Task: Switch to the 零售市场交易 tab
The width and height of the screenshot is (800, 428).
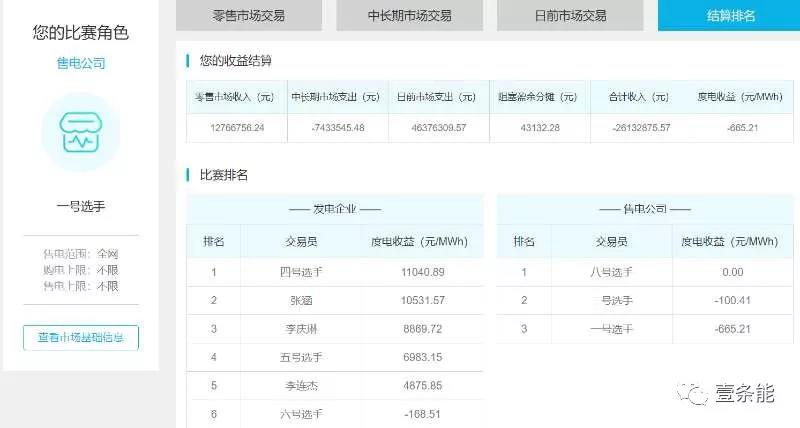Action: pyautogui.click(x=249, y=16)
